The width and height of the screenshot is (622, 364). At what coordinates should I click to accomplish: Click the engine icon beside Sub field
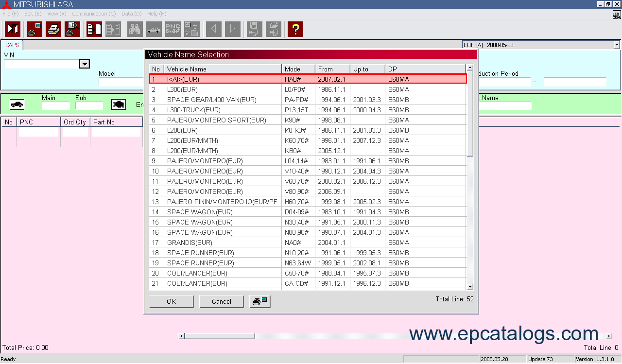[x=119, y=104]
